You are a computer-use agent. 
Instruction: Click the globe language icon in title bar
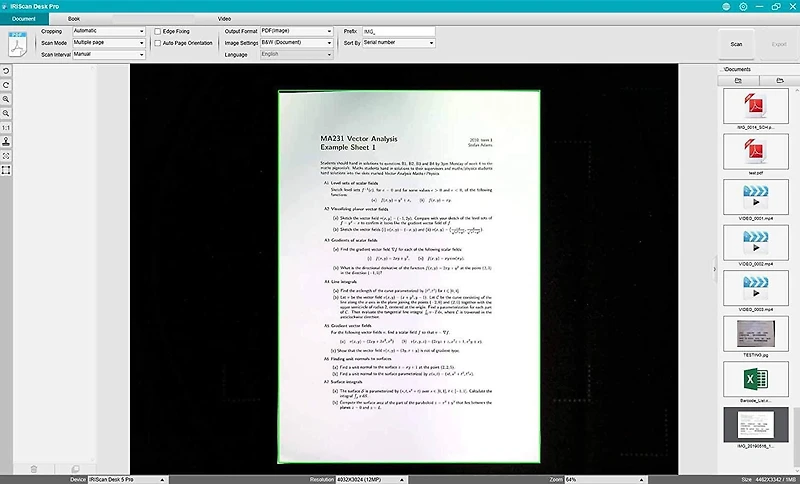tap(725, 6)
